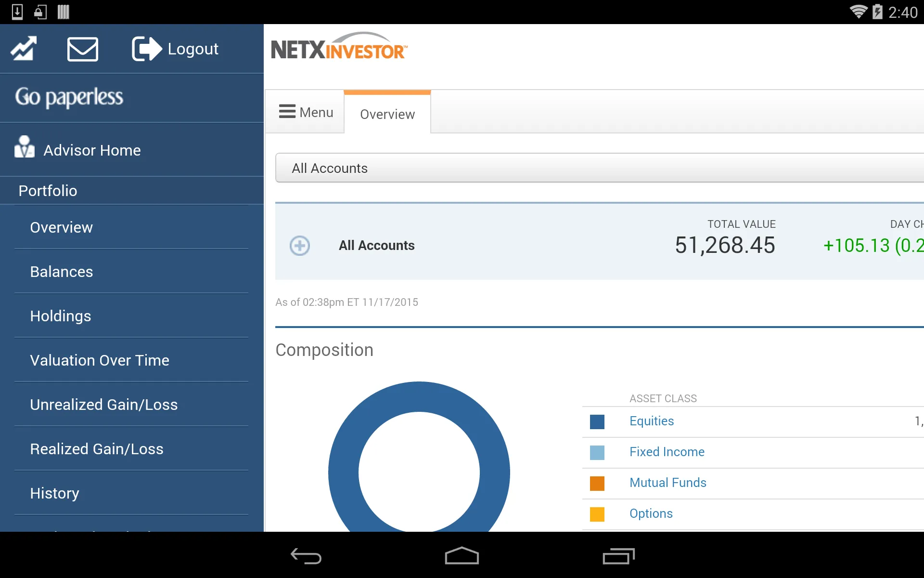Click the Overview tab
924x578 pixels.
click(x=388, y=113)
